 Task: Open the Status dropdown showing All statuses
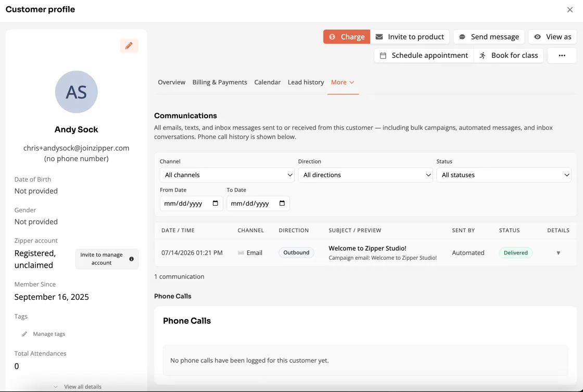point(503,175)
